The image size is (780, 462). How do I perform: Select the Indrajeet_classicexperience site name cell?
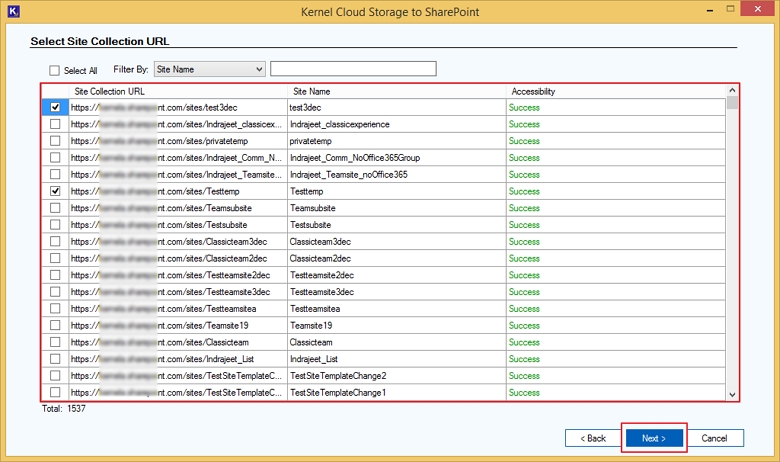[396, 124]
